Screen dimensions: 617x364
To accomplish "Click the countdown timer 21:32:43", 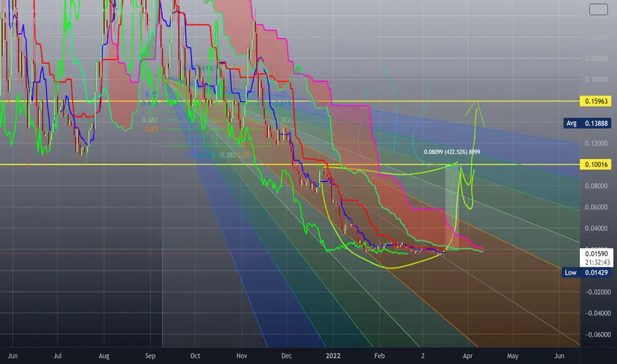I will 597,262.
